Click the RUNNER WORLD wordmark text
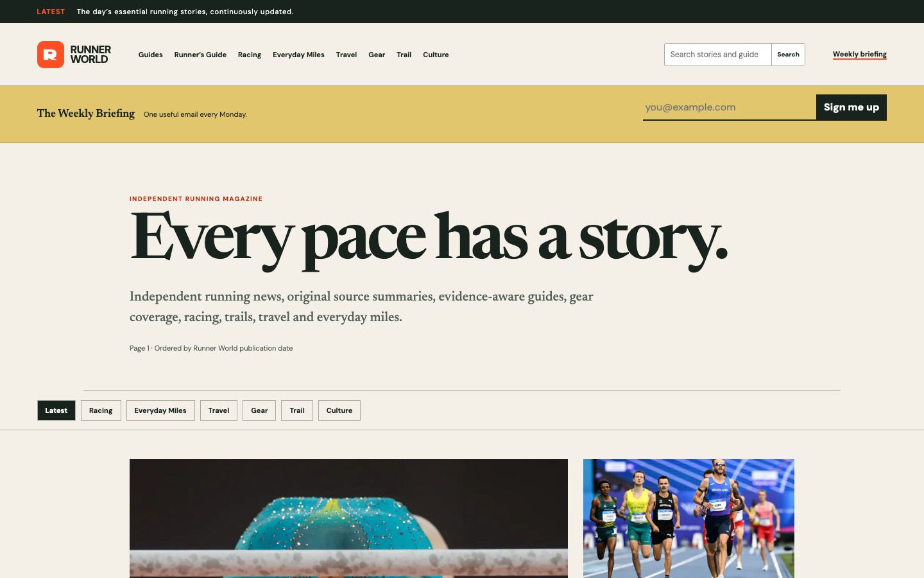The height and width of the screenshot is (578, 924). (x=90, y=55)
